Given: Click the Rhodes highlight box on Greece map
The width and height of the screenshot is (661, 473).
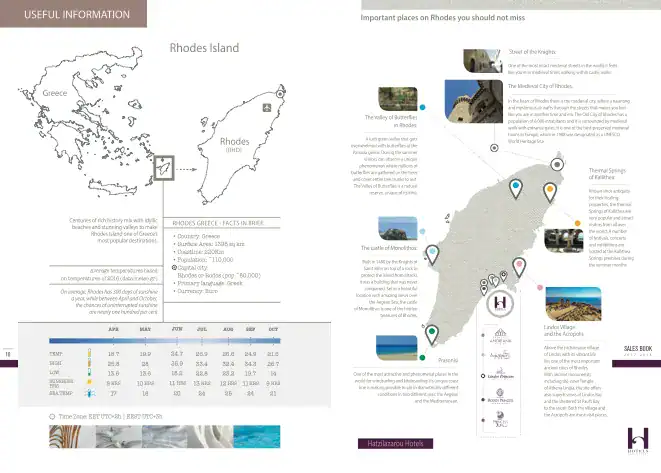Looking at the screenshot, I should click(164, 168).
